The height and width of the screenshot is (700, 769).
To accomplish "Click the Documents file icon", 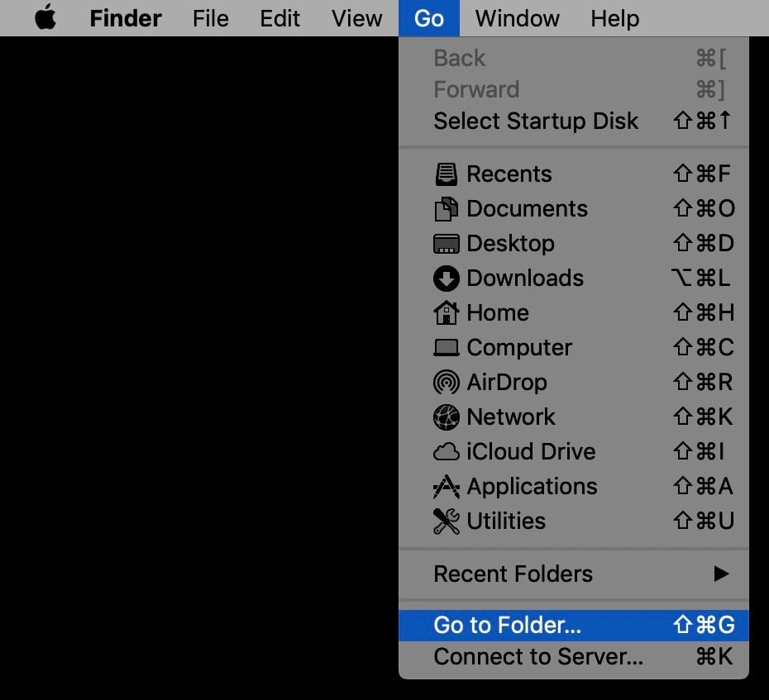I will (447, 208).
